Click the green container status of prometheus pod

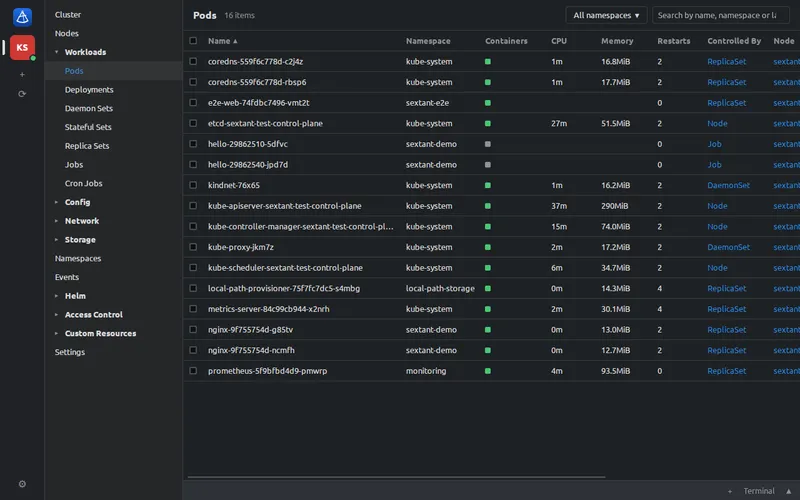coord(488,371)
